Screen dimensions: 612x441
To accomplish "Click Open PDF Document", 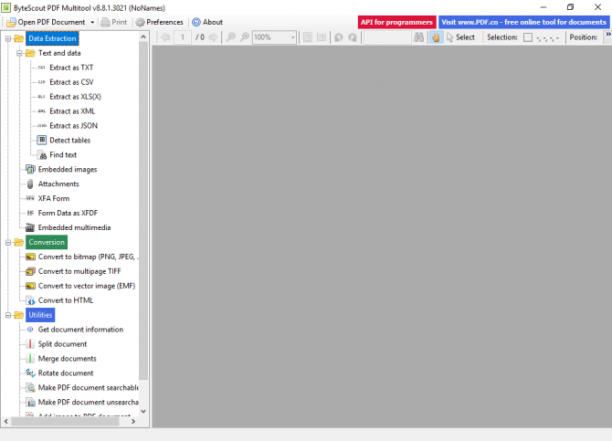I will [46, 22].
